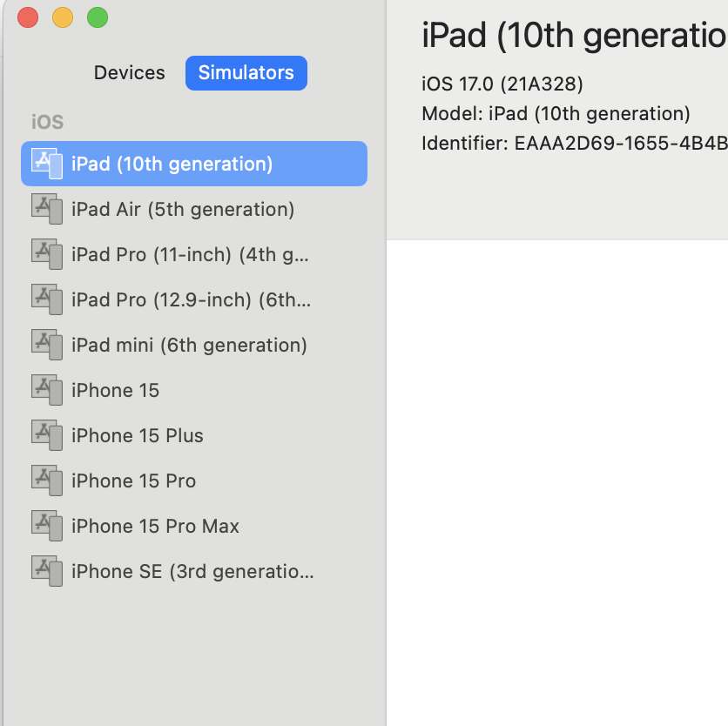Click the iPad Pro (11-inch) simulator icon
This screenshot has height=726, width=728.
[x=47, y=254]
